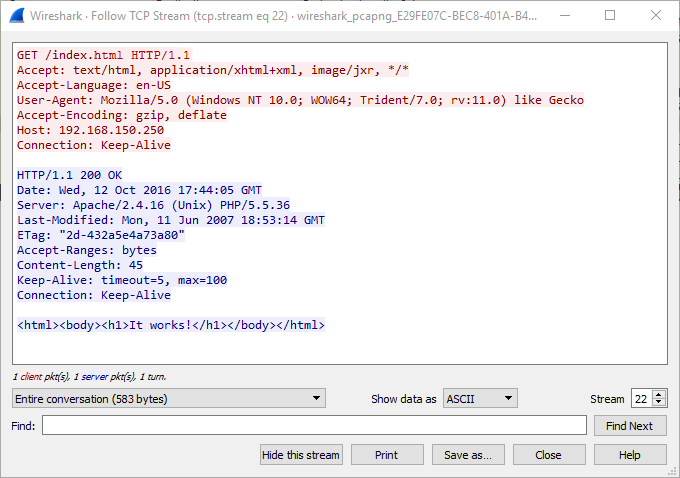
Task: Open the Show data as ASCII dropdown
Action: pyautogui.click(x=480, y=398)
